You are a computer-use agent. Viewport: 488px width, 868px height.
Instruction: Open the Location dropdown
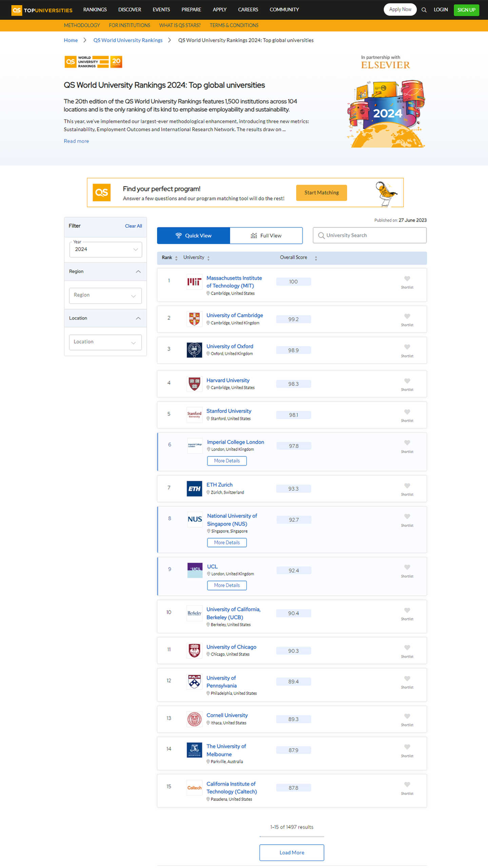[105, 342]
